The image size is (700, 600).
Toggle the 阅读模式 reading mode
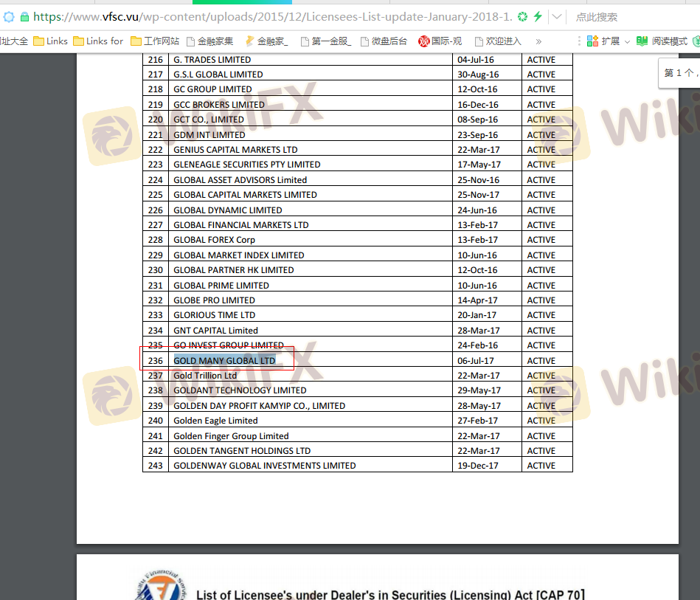point(662,41)
